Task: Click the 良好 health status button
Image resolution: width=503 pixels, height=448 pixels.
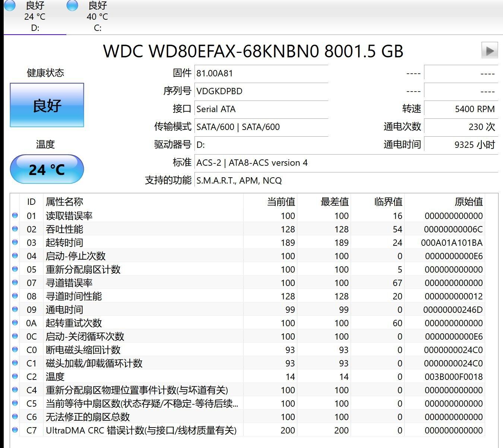Action: pos(47,105)
